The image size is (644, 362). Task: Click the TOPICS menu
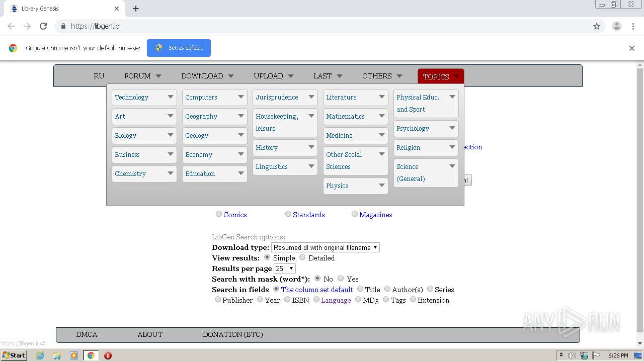[441, 76]
